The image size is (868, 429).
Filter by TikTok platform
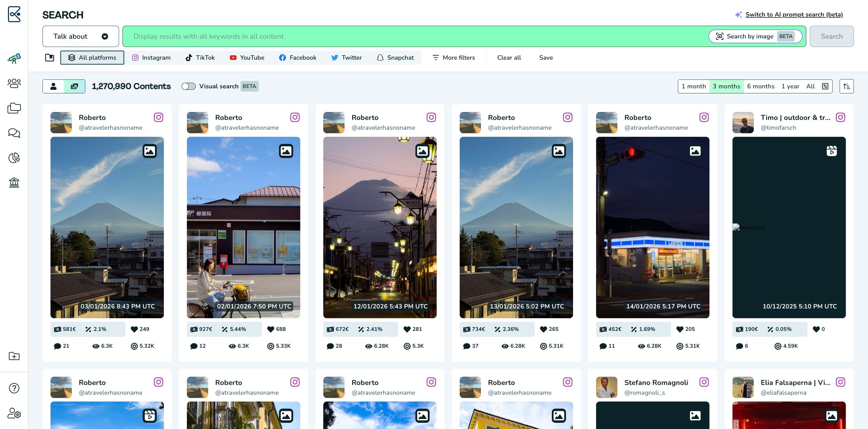200,58
